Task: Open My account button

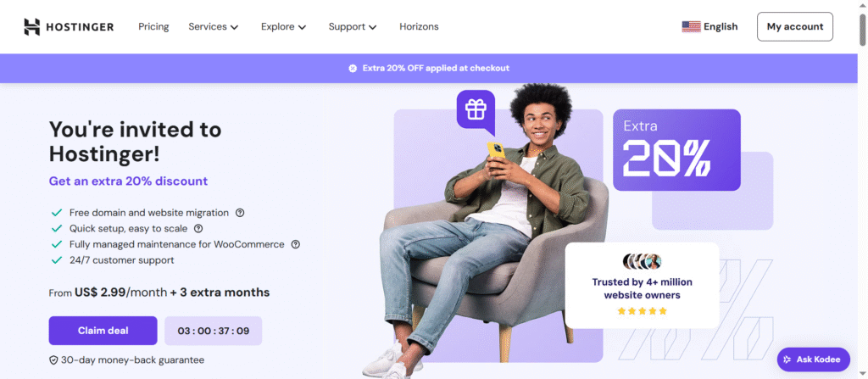Action: 795,26
